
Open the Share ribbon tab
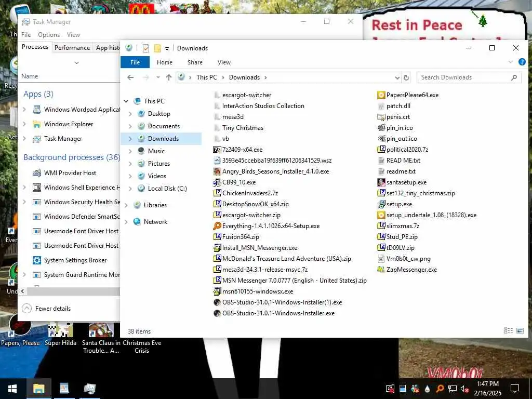[195, 62]
